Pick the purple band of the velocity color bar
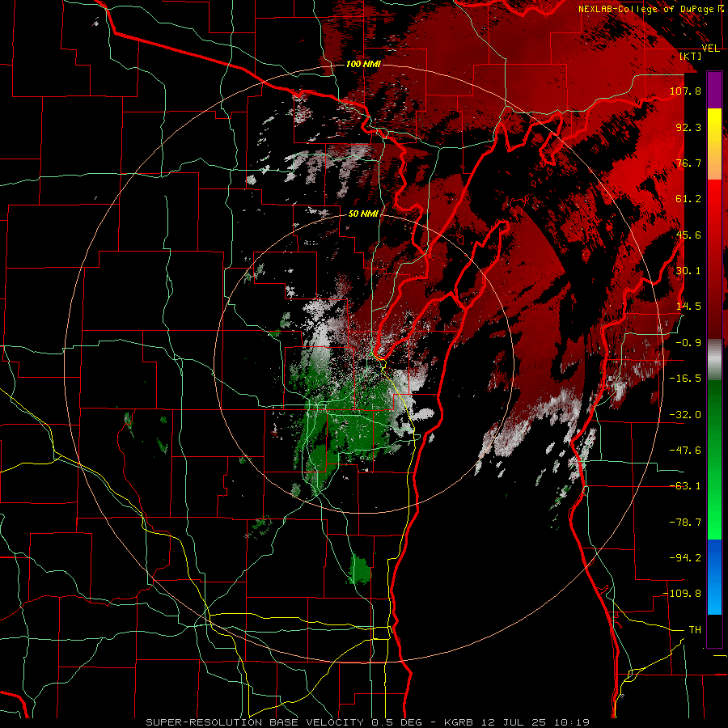The height and width of the screenshot is (728, 728). click(714, 90)
